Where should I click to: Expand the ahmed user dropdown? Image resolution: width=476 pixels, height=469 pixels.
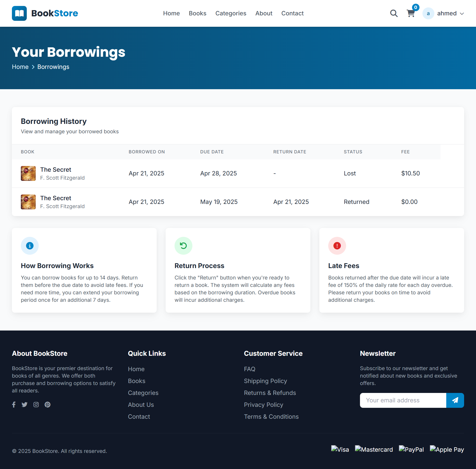[x=462, y=14]
